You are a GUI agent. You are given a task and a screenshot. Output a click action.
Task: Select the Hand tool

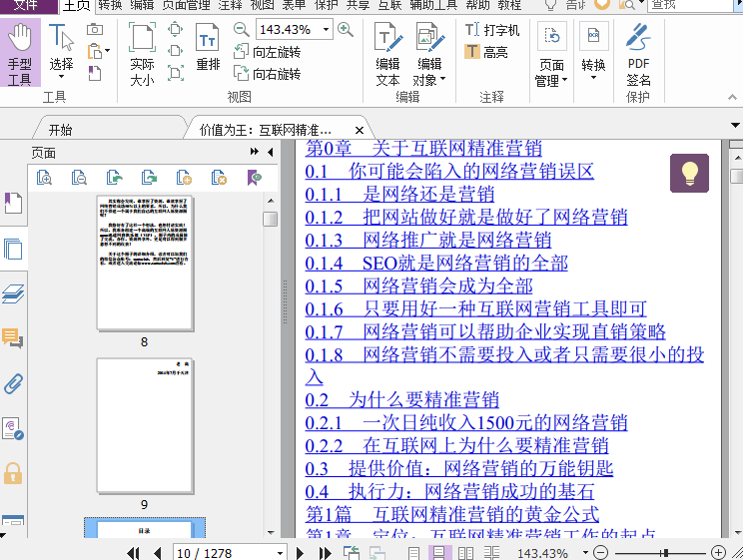click(20, 53)
